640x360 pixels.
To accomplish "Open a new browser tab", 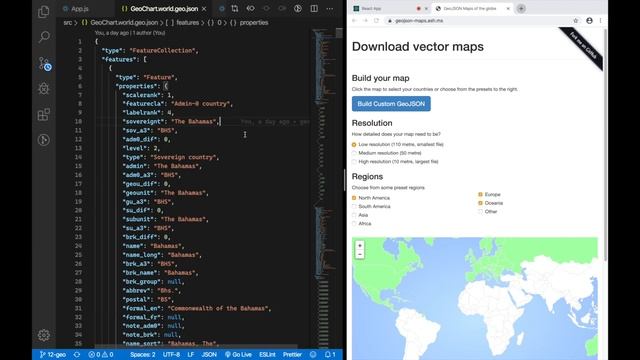I will (521, 9).
